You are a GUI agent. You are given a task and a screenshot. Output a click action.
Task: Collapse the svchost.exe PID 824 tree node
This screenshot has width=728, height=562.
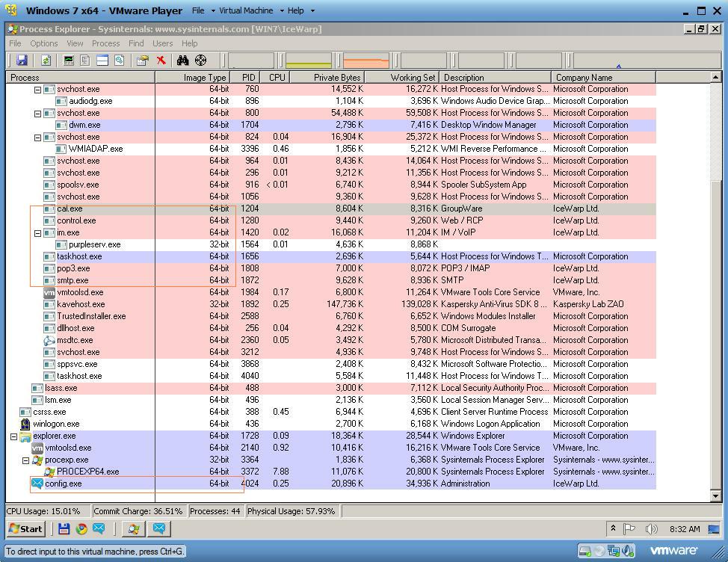pos(37,138)
